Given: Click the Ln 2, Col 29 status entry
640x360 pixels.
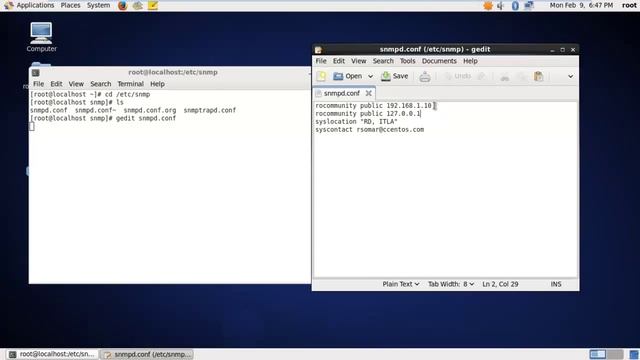Looking at the screenshot, I should 500,284.
